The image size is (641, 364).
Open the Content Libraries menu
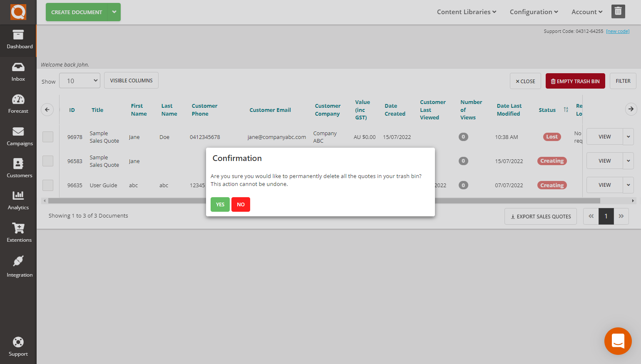click(x=466, y=12)
